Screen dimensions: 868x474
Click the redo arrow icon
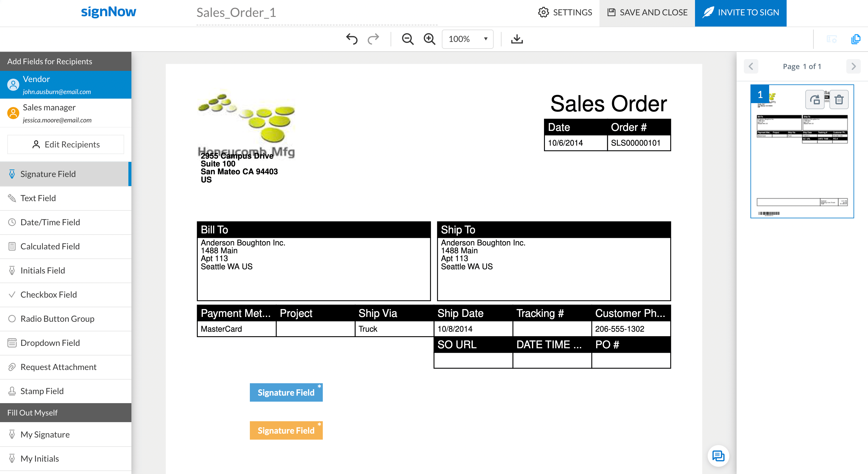[x=373, y=39]
